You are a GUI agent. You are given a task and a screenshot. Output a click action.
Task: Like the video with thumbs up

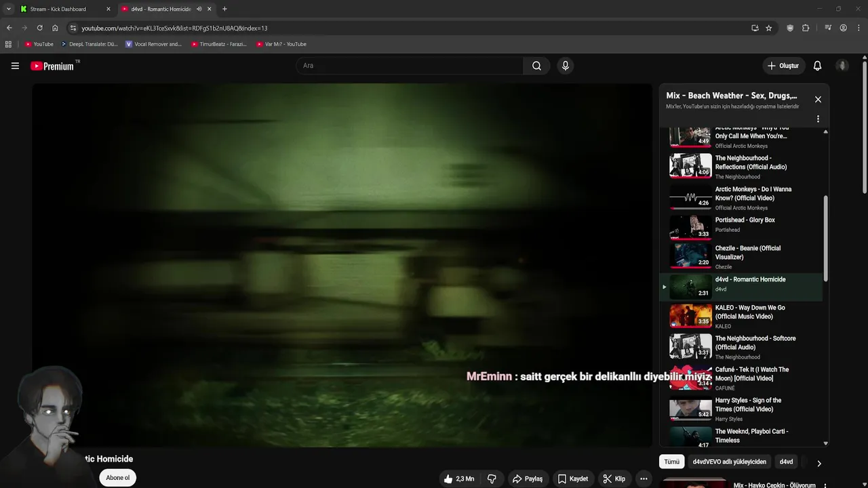[x=459, y=479]
